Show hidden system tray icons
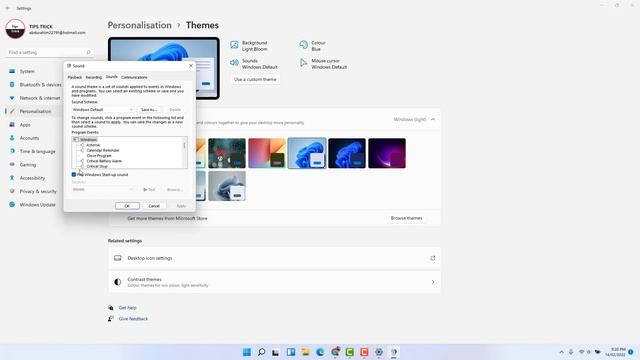The width and height of the screenshot is (640, 360). point(562,352)
